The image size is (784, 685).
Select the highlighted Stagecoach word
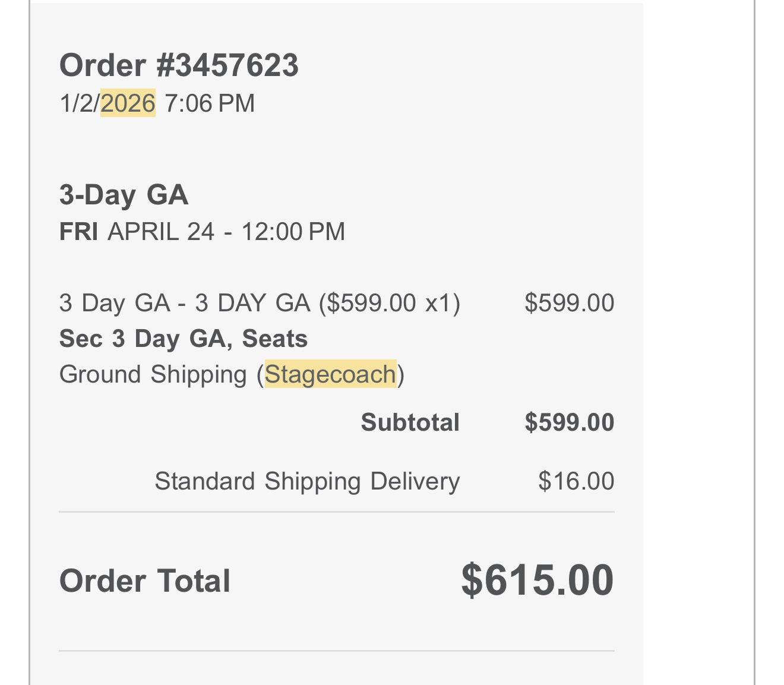pyautogui.click(x=330, y=374)
